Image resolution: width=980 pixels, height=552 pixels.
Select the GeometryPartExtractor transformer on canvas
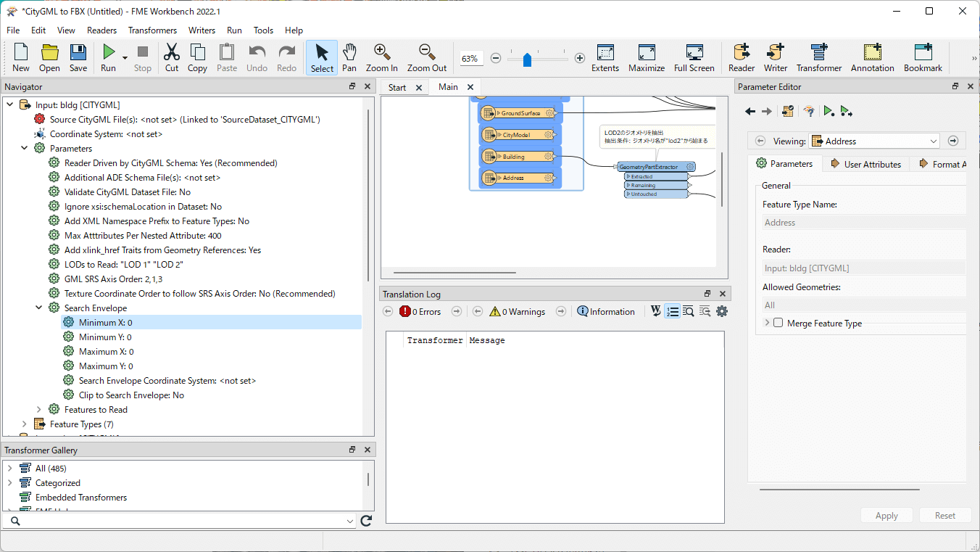[x=656, y=167]
